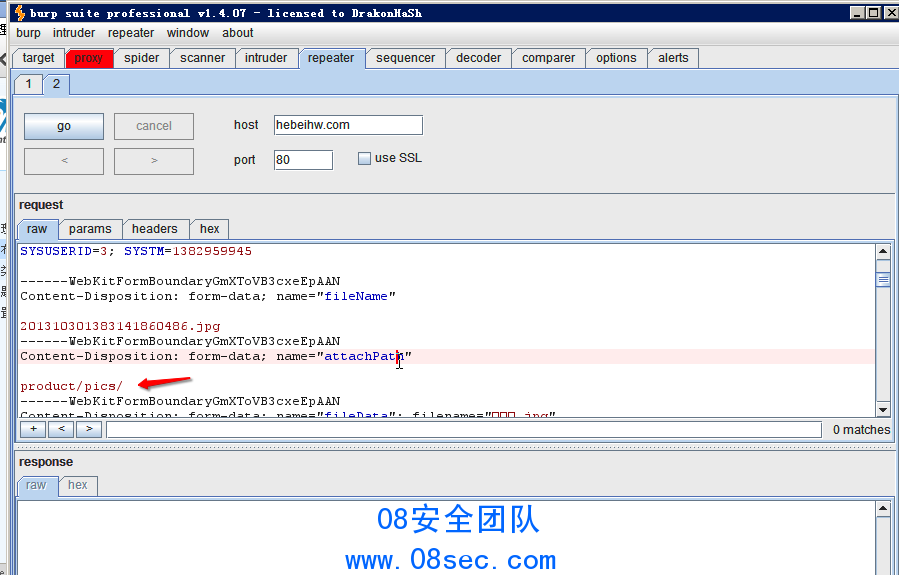Switch to the alerts tab

[x=673, y=58]
